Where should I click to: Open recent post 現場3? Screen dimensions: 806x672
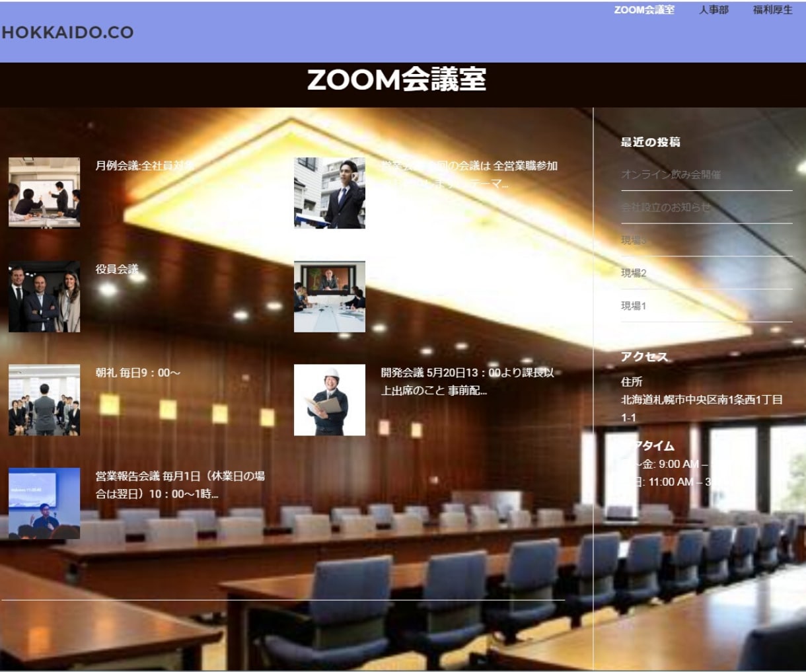coord(634,241)
